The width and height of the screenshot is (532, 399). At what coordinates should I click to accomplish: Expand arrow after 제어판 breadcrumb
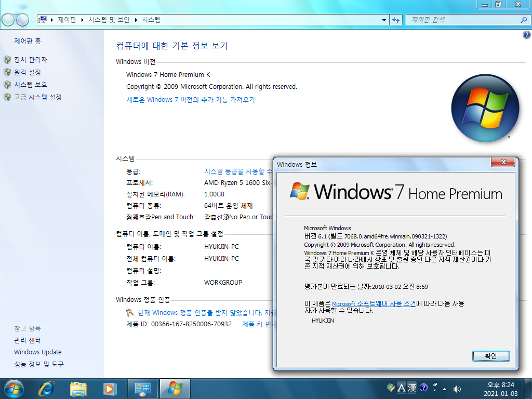[83, 20]
